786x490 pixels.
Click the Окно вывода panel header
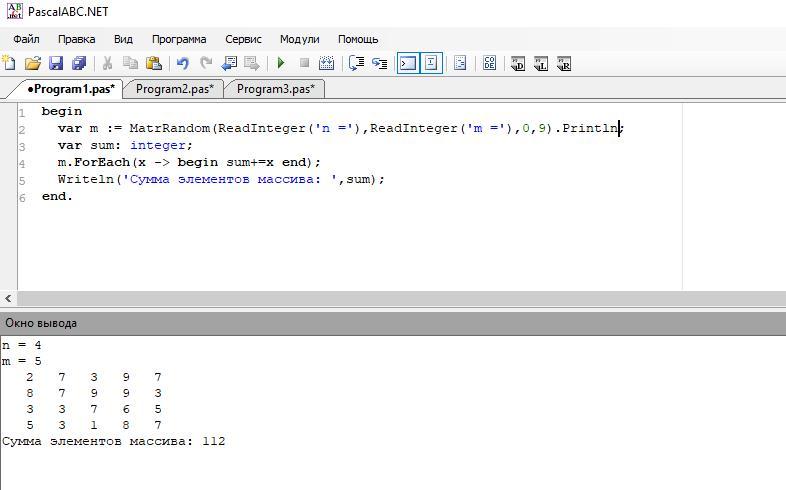pyautogui.click(x=393, y=323)
